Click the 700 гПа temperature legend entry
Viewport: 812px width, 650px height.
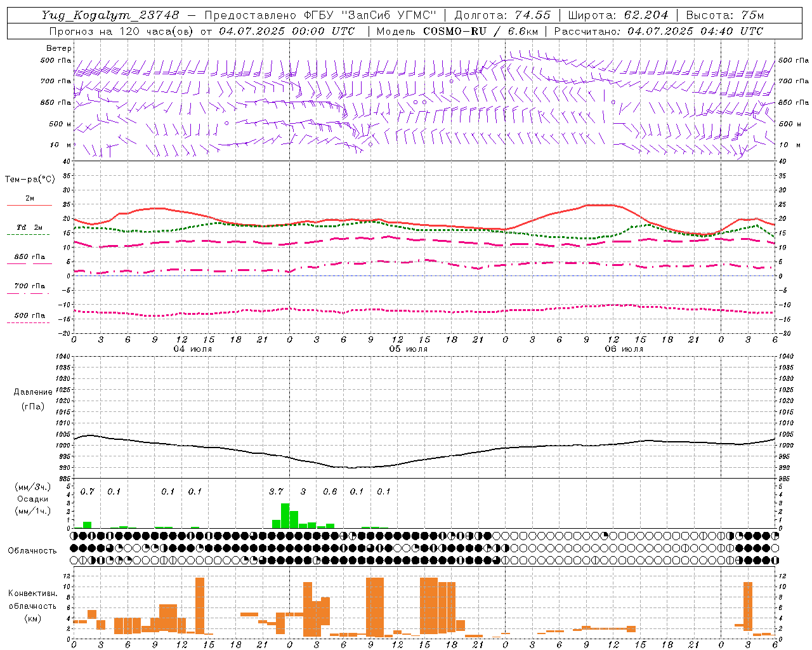point(29,286)
